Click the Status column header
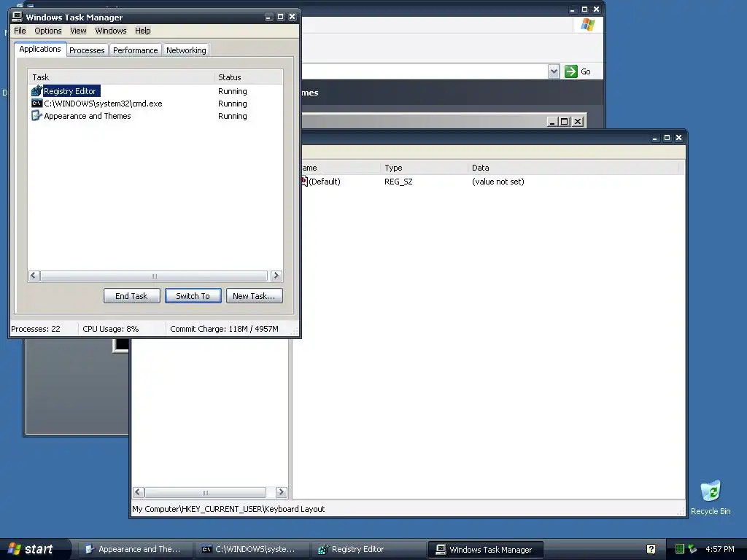747x560 pixels. coord(248,77)
